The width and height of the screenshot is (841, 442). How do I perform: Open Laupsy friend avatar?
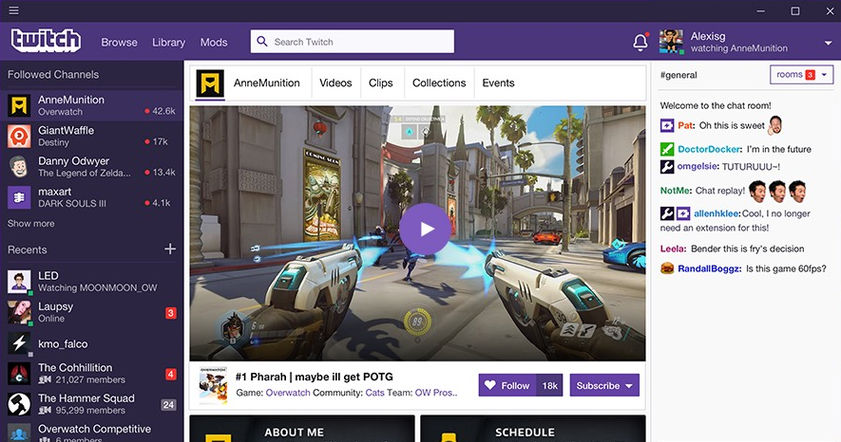tap(19, 312)
